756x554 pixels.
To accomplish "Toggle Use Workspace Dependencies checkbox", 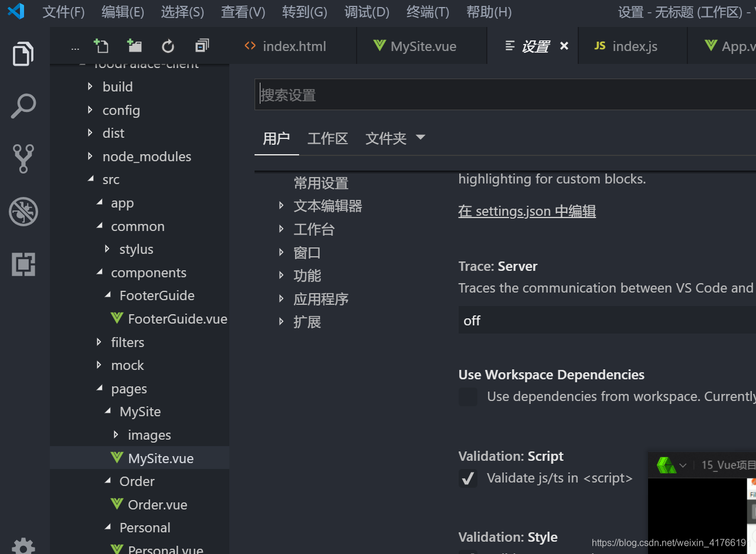I will point(468,397).
